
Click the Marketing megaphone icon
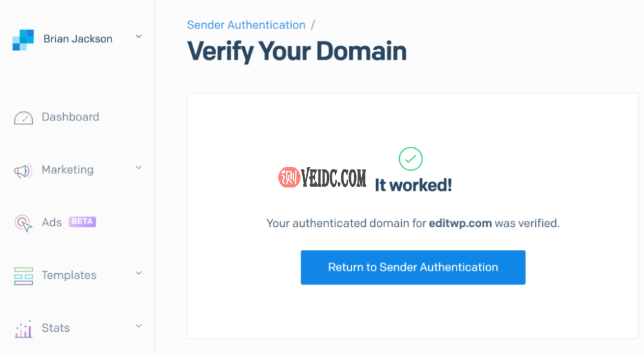(x=23, y=171)
